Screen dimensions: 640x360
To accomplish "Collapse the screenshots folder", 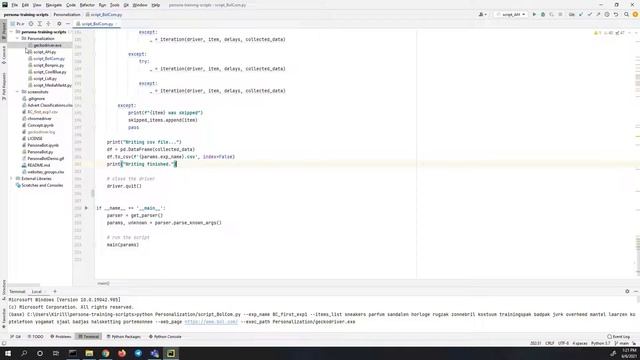I will [18, 92].
